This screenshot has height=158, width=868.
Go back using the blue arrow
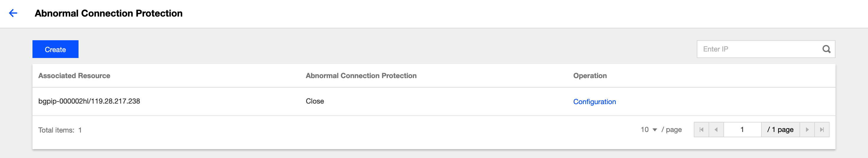tap(13, 13)
